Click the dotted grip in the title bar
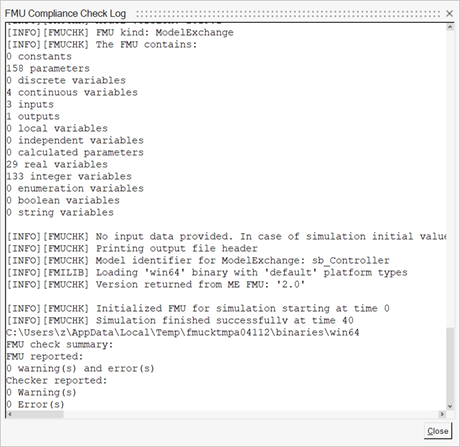This screenshot has height=447, width=460. (x=288, y=14)
